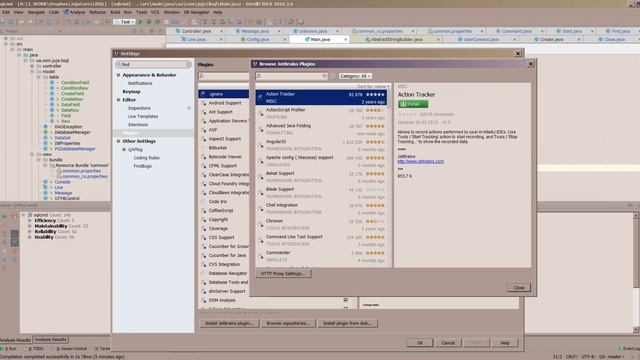
Task: Select the Apache config (.htaccess) support plugin
Action: pyautogui.click(x=321, y=161)
